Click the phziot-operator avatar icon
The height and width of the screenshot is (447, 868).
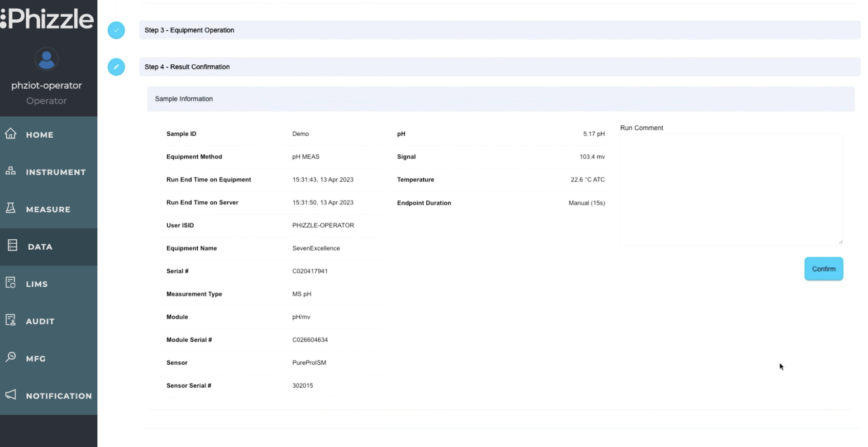(x=46, y=59)
